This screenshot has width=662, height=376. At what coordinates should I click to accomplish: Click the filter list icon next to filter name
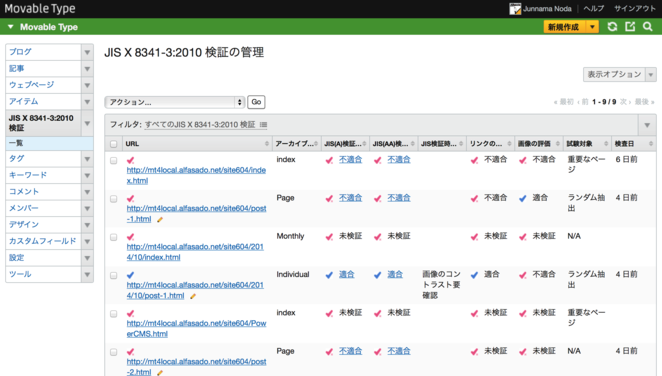pos(263,124)
